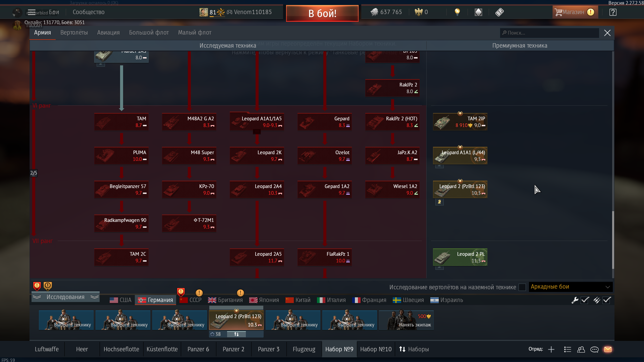
Task: Click the Поиск search field
Action: [549, 33]
